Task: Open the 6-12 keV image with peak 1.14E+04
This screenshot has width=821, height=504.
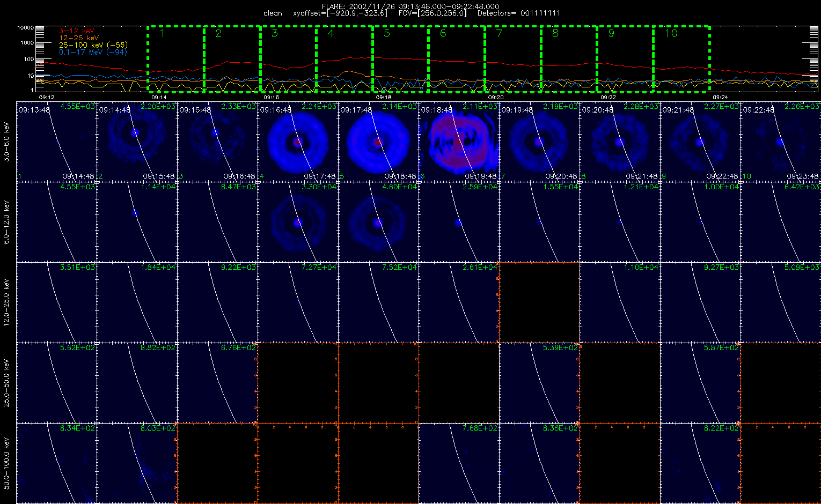Action: [137, 222]
